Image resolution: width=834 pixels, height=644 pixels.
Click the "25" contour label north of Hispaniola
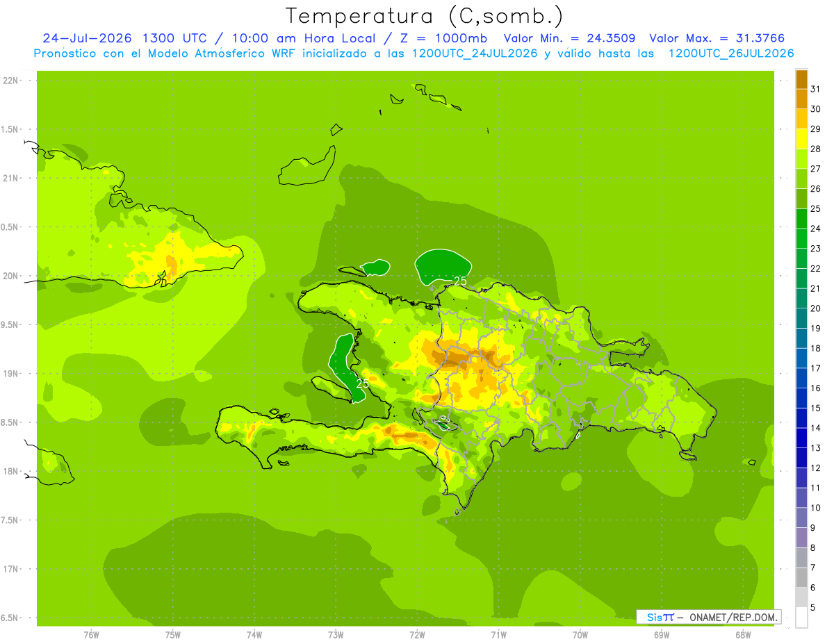click(x=460, y=281)
